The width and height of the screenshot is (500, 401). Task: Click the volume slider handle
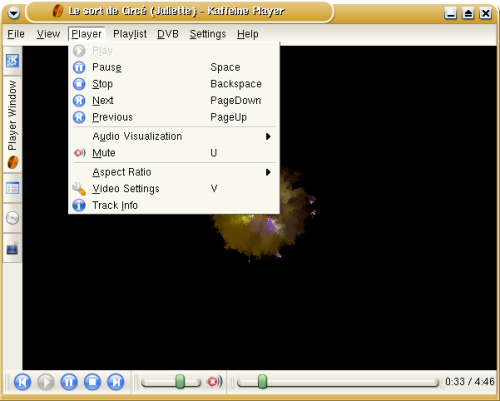pyautogui.click(x=180, y=382)
